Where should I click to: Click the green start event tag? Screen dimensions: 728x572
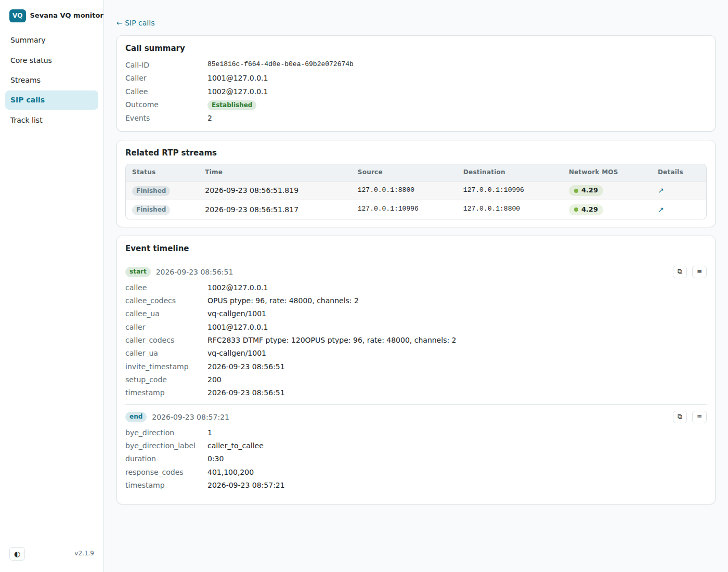[x=138, y=271]
